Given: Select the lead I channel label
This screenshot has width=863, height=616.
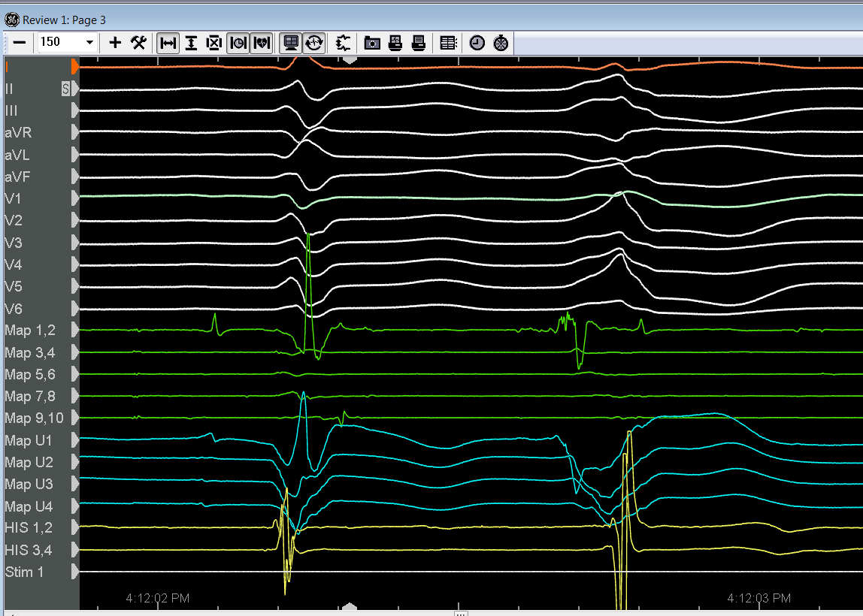Looking at the screenshot, I should coord(7,67).
